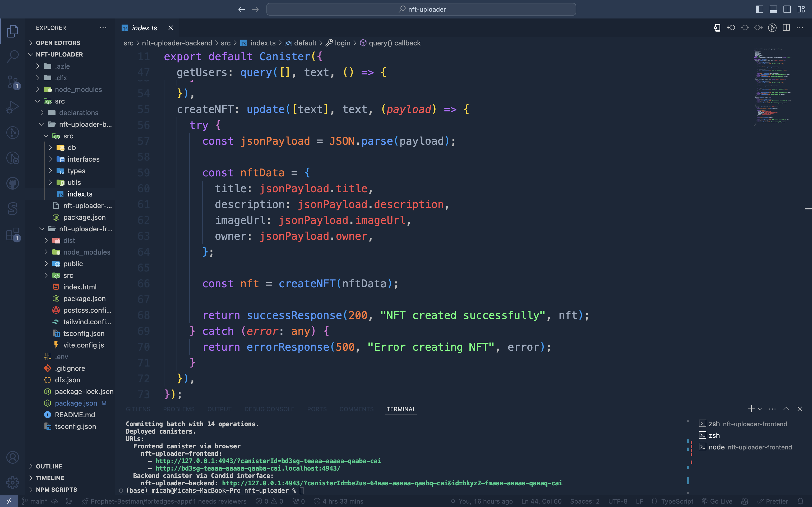Expand the OUTLINE section
Image resolution: width=812 pixels, height=507 pixels.
(x=49, y=466)
